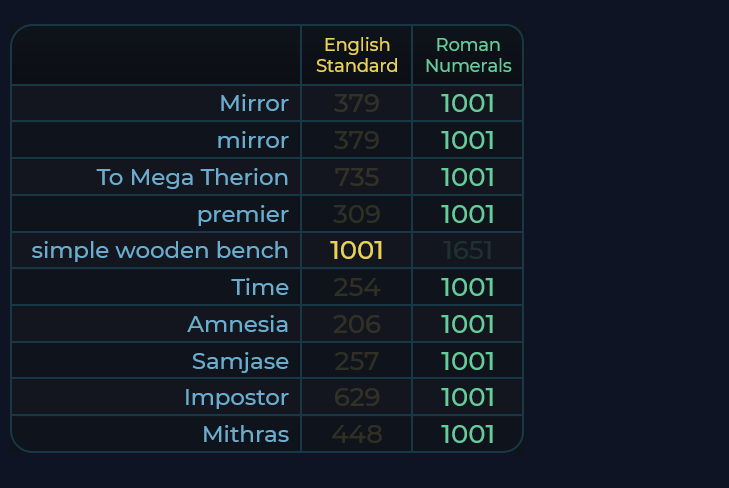Click Roman Numerals 1001 for Amnesia

(468, 325)
